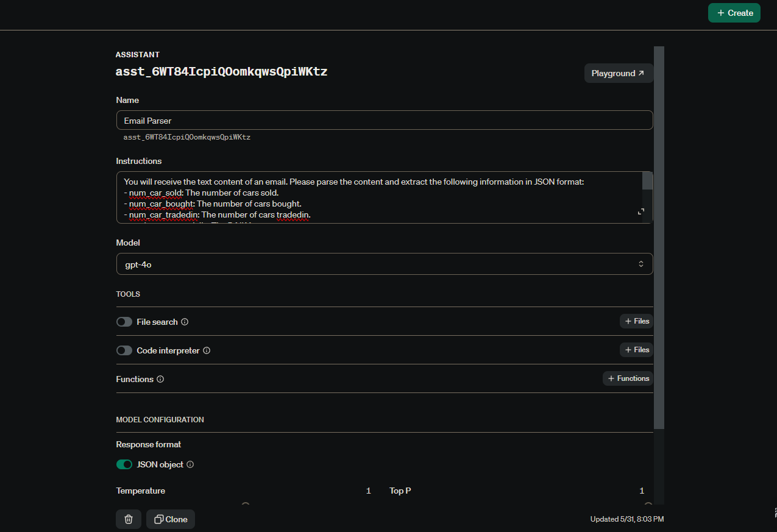The image size is (777, 532).
Task: Open the assistant in Playground
Action: [618, 73]
